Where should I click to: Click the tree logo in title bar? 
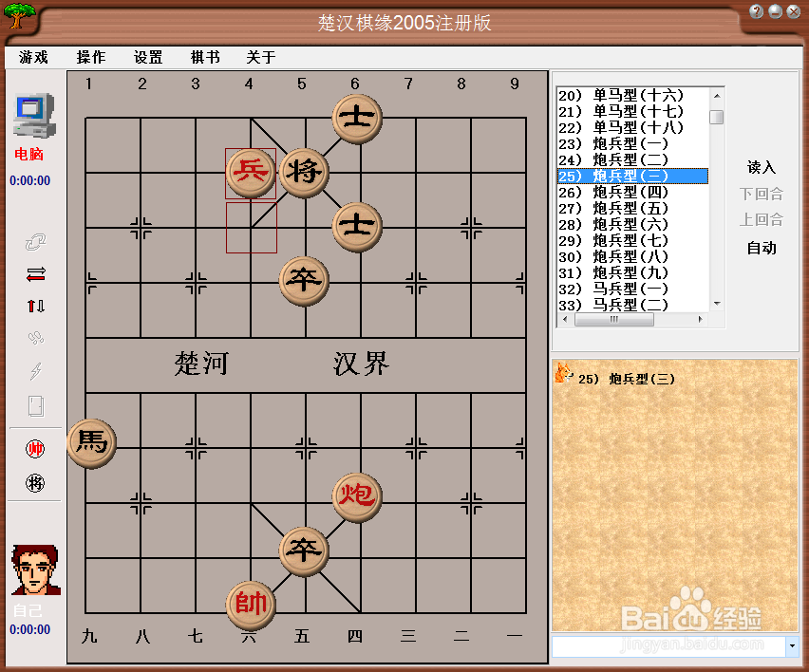click(x=19, y=15)
